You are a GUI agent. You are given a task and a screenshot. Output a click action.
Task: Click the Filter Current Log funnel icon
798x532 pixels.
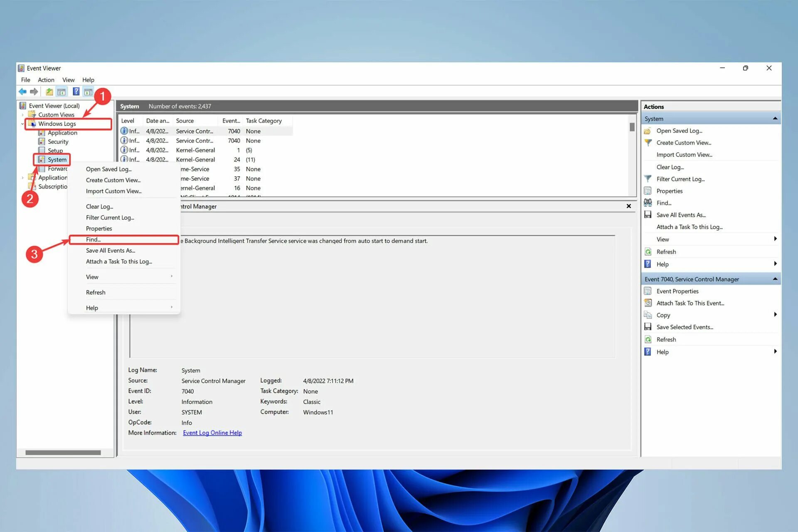pyautogui.click(x=648, y=179)
